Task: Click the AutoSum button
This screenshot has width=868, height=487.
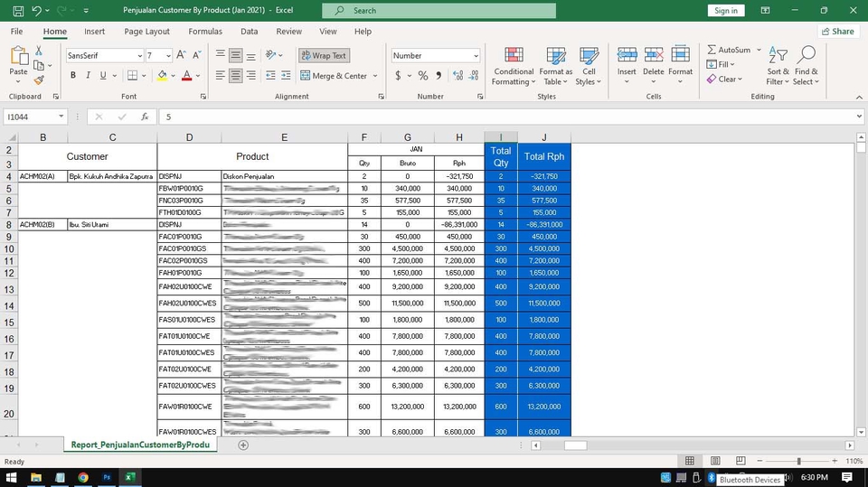Action: [729, 50]
